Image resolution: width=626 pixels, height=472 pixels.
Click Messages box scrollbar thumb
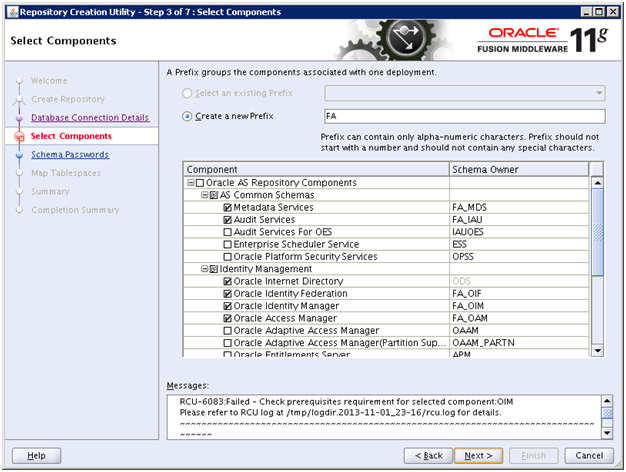point(607,413)
